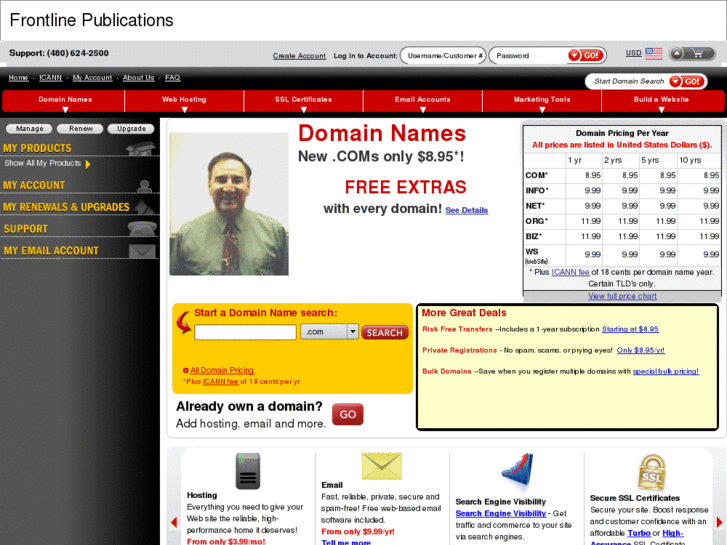Click the All Domain Pricing link
The width and height of the screenshot is (727, 545).
point(222,370)
